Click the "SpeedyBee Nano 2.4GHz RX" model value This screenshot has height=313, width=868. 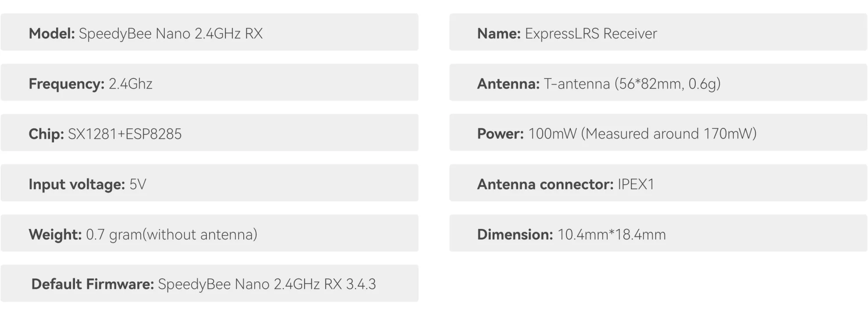tap(171, 34)
